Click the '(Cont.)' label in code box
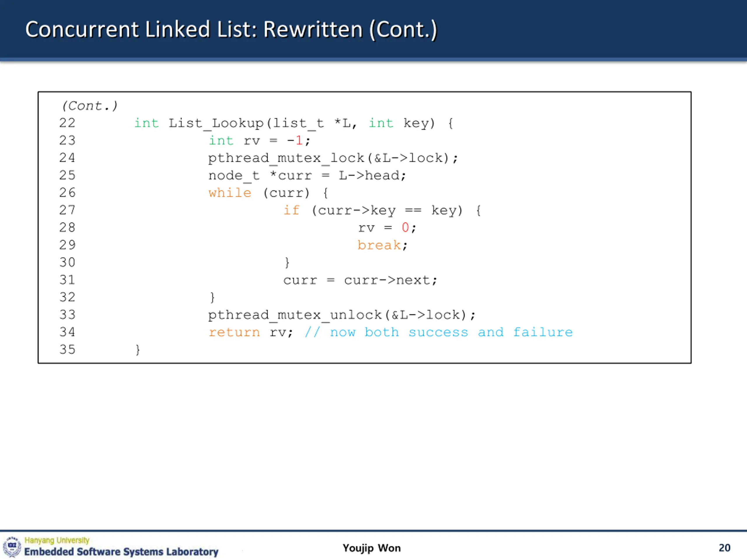This screenshot has height=560, width=747. (90, 106)
